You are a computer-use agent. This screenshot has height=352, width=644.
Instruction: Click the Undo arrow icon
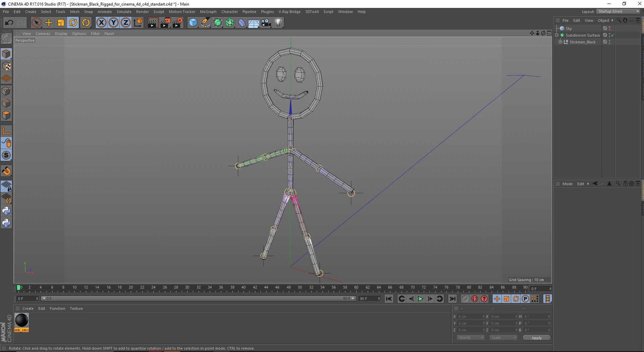(x=9, y=23)
